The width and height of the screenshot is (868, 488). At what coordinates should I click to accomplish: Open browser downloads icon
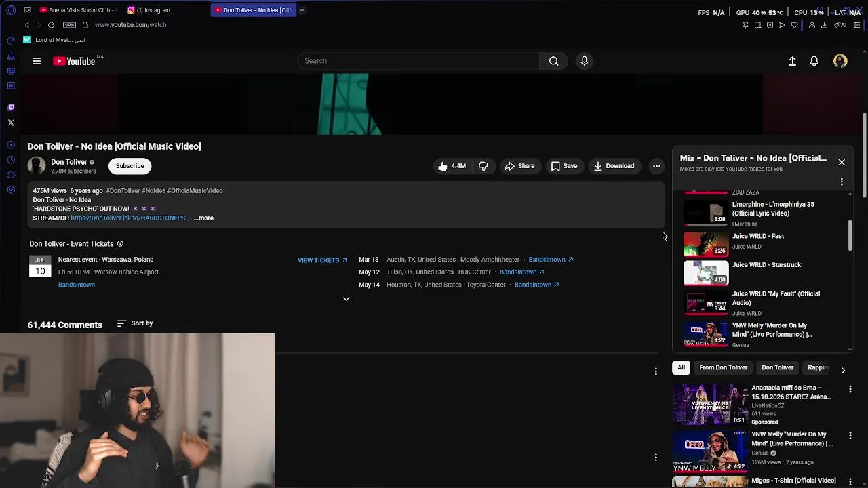click(x=824, y=25)
